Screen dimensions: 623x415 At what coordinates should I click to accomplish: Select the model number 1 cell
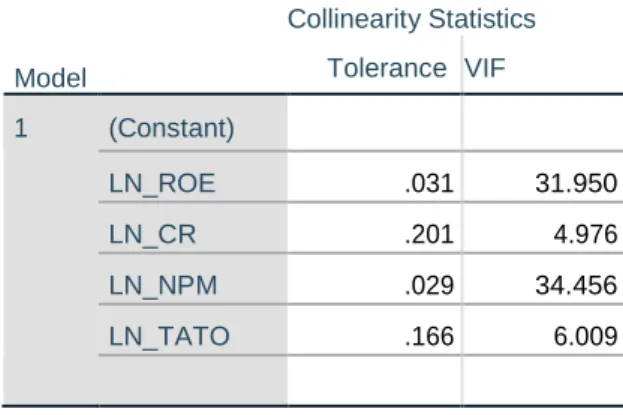click(21, 128)
